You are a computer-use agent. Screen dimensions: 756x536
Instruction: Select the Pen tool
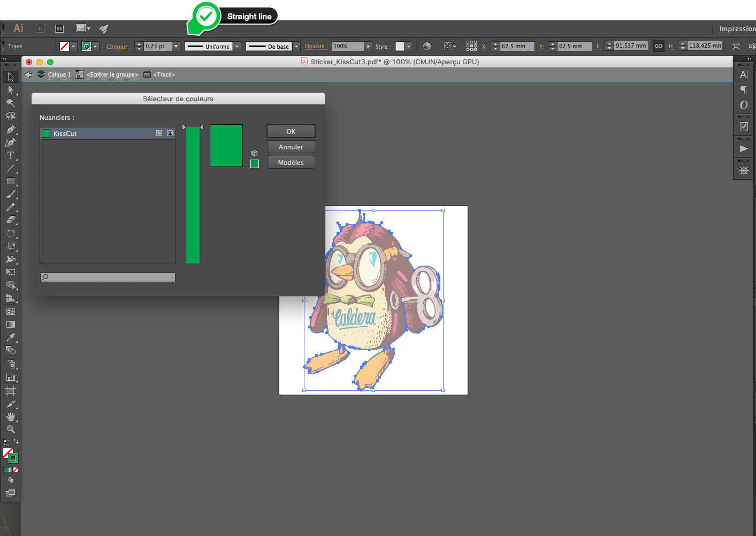(x=10, y=130)
